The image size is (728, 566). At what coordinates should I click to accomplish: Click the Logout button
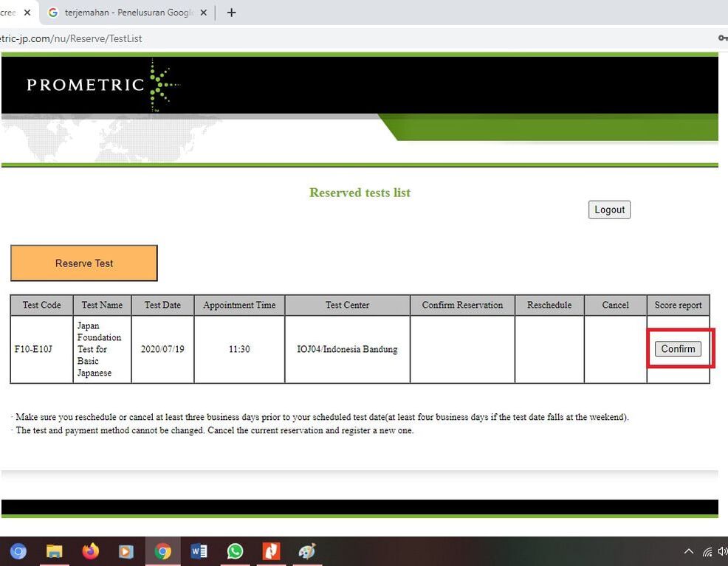[x=609, y=210]
